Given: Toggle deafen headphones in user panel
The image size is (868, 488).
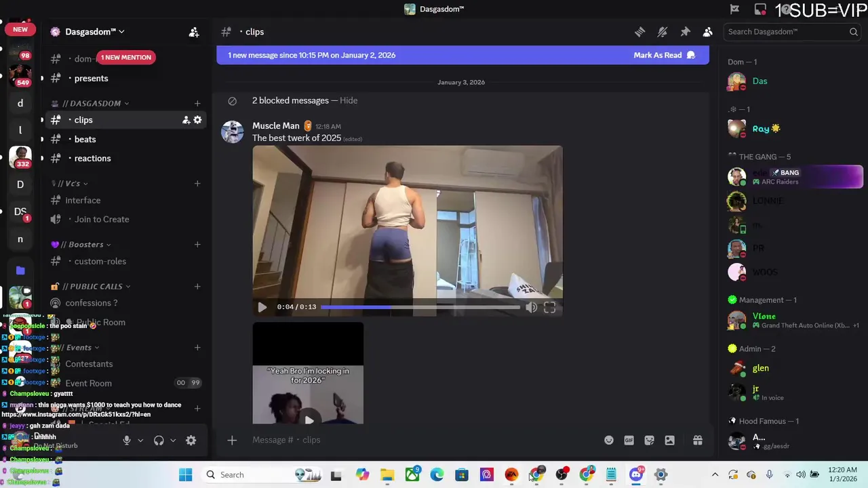Looking at the screenshot, I should 159,441.
